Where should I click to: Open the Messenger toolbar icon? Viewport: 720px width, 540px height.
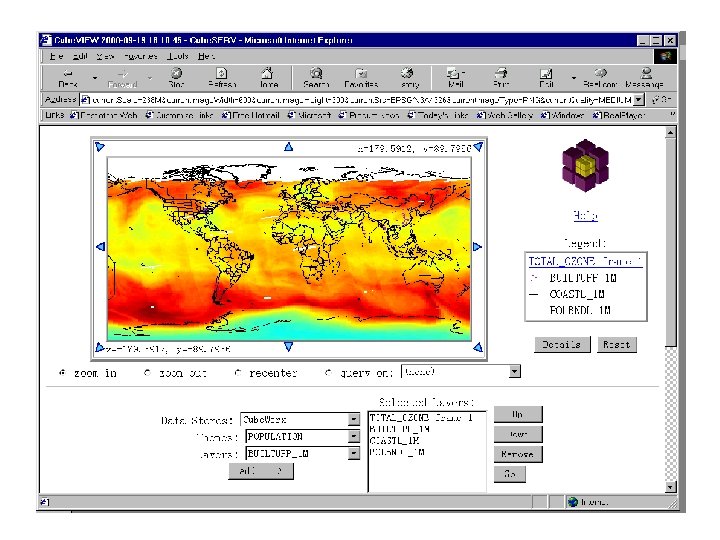[645, 78]
